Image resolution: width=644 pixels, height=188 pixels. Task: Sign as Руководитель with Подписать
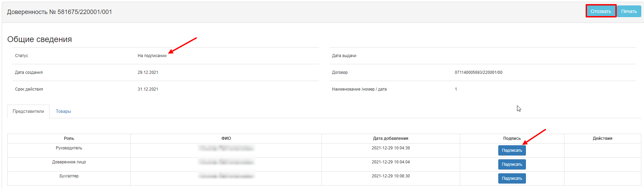coord(512,150)
